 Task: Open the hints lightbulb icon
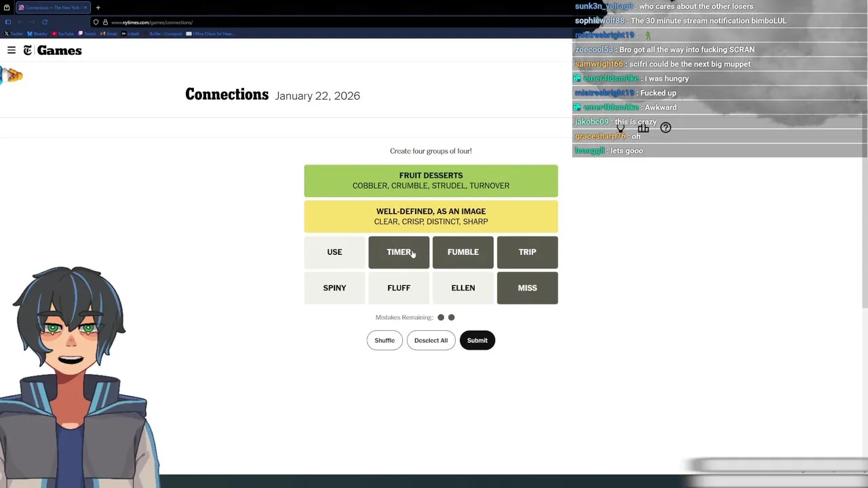620,127
